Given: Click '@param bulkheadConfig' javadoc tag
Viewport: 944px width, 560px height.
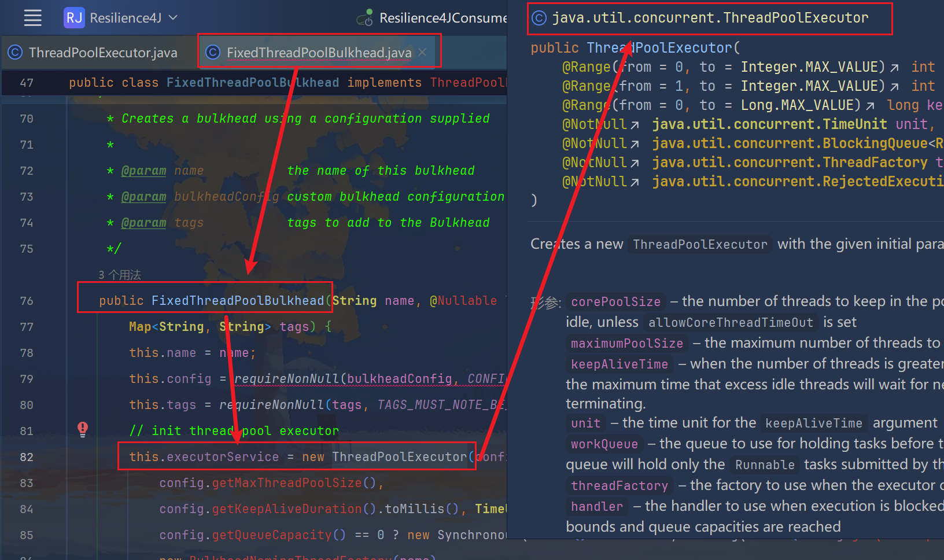Looking at the screenshot, I should coord(200,197).
